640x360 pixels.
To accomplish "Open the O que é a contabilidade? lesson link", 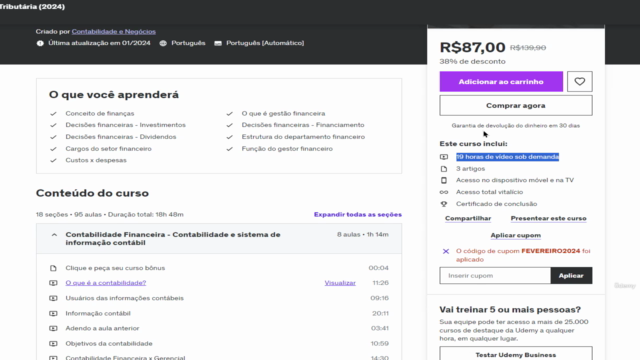I will tap(106, 283).
